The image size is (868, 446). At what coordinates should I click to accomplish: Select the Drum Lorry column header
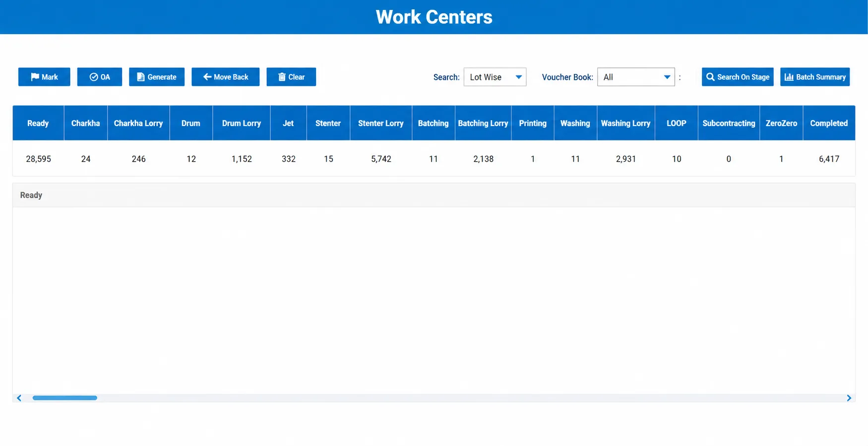pyautogui.click(x=242, y=123)
